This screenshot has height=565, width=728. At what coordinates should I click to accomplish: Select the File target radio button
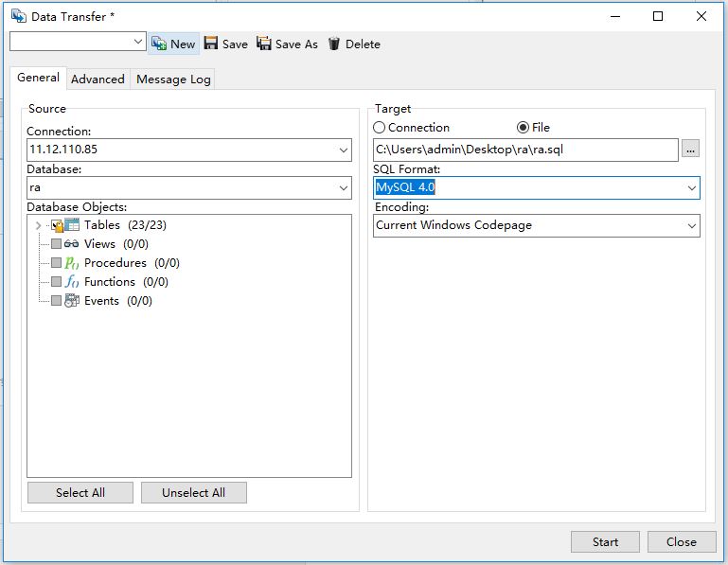(523, 127)
